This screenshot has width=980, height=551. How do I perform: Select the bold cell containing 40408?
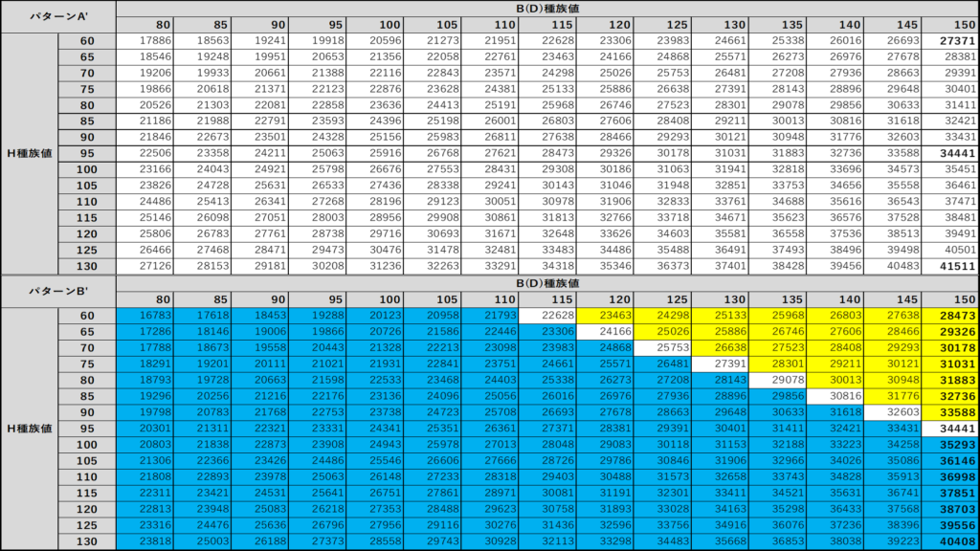tap(957, 541)
